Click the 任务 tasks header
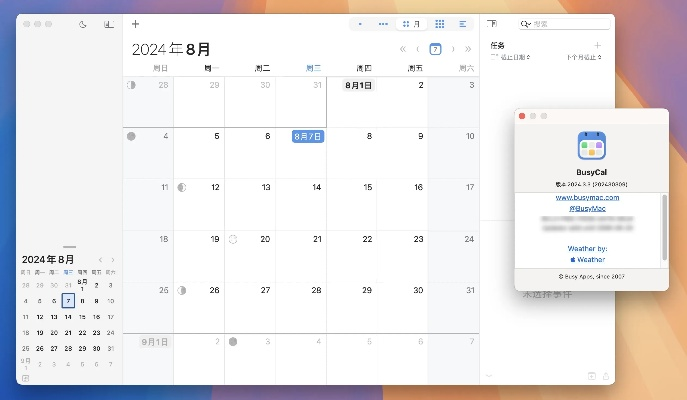Screen dimensions: 687x400 (497, 45)
